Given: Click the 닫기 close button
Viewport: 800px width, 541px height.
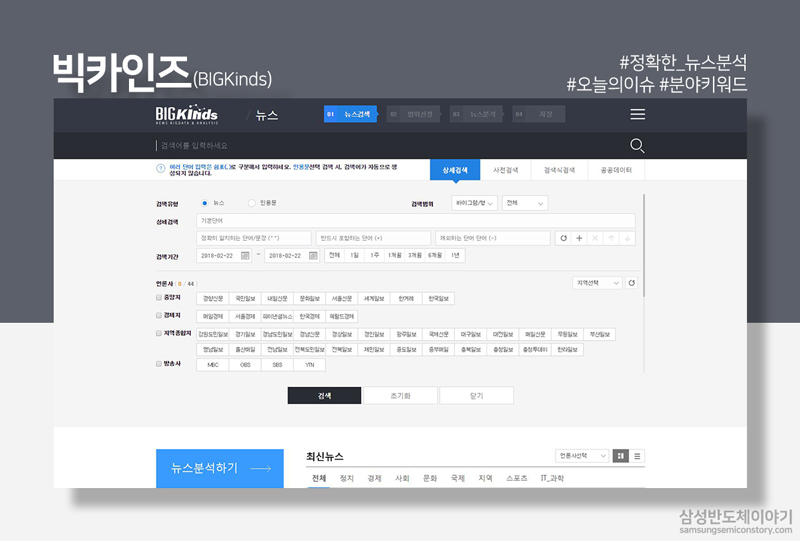Looking at the screenshot, I should pos(477,396).
